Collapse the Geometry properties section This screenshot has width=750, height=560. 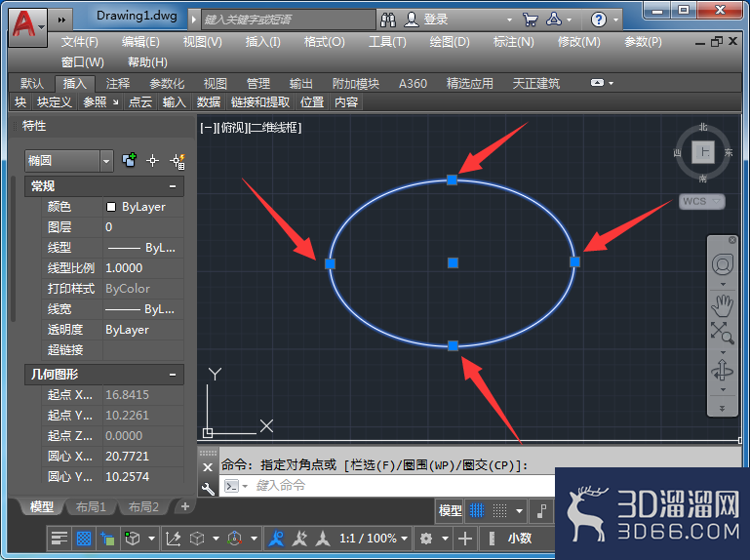(173, 375)
